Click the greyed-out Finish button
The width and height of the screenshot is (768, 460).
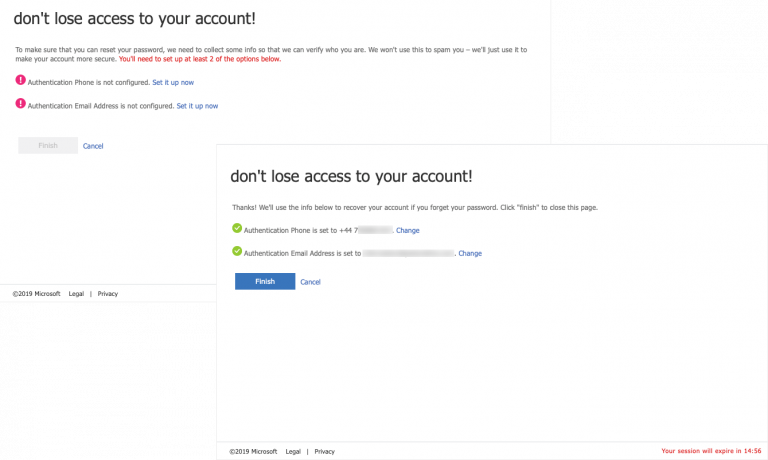(48, 145)
